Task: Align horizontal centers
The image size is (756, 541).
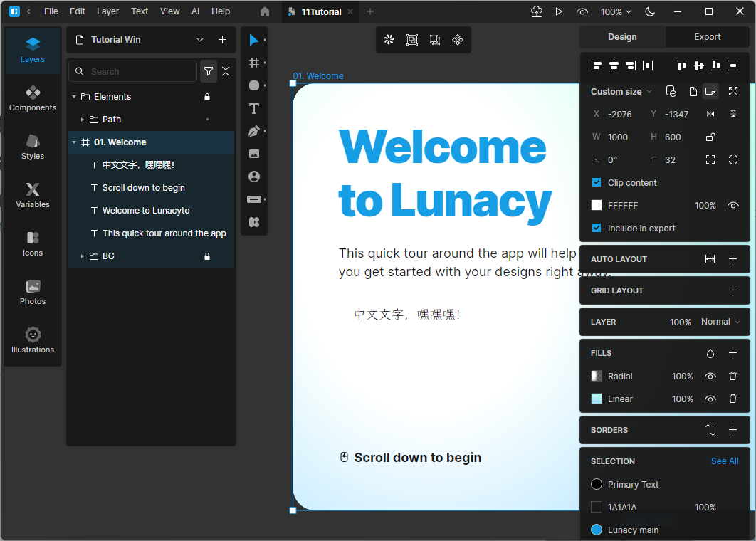Action: pyautogui.click(x=614, y=65)
